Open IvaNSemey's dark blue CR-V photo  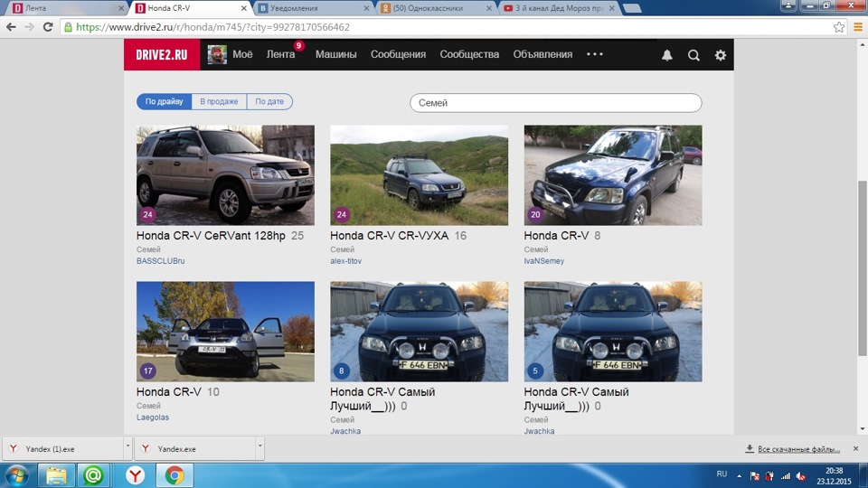coord(613,174)
